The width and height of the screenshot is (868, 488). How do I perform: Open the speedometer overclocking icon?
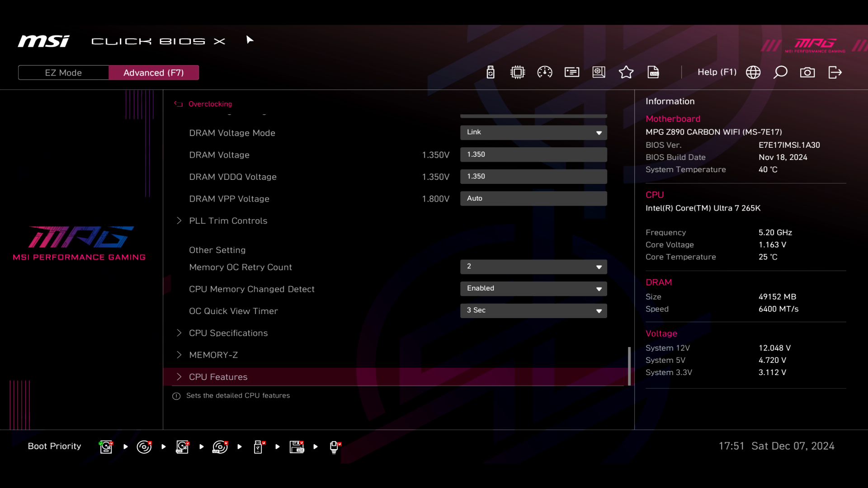tap(545, 72)
